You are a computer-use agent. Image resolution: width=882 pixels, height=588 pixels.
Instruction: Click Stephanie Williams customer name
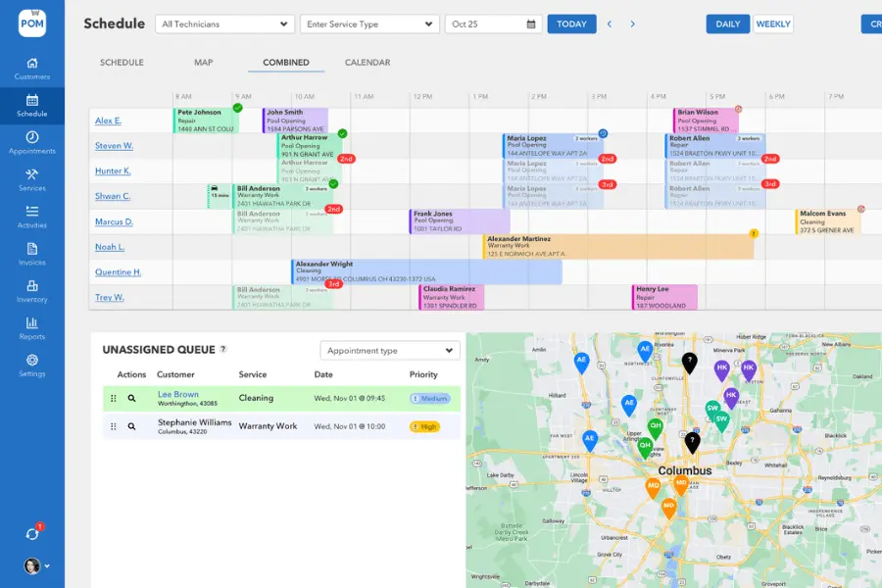[x=195, y=422]
